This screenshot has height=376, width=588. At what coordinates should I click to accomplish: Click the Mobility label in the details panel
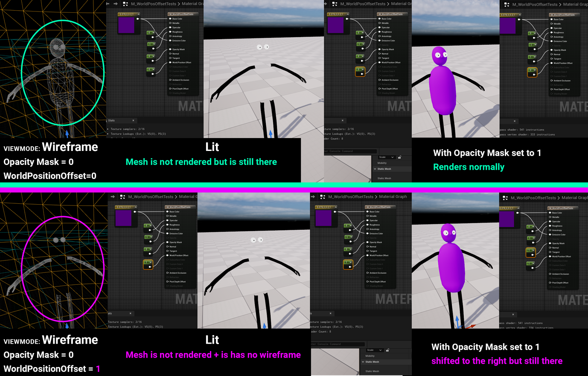[x=382, y=163]
